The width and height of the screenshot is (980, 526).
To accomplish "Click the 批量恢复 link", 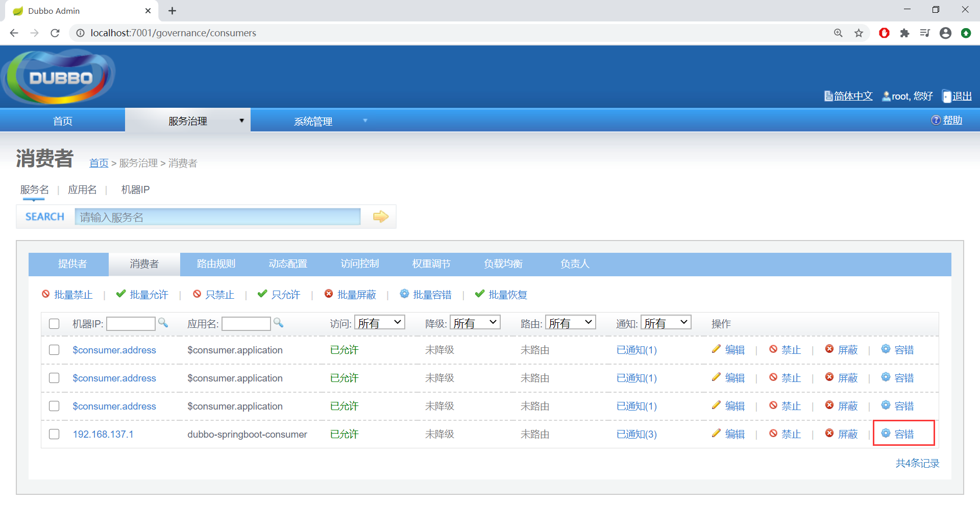I will 508,295.
